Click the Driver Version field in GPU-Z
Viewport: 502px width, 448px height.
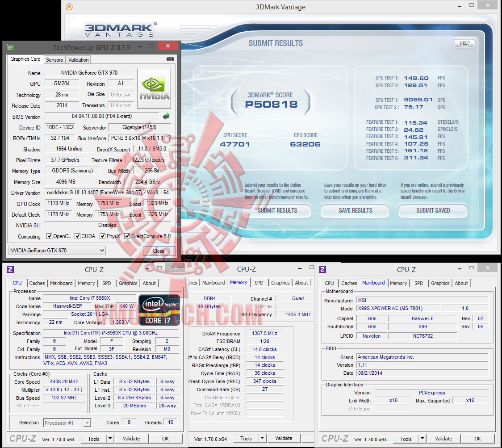click(108, 193)
